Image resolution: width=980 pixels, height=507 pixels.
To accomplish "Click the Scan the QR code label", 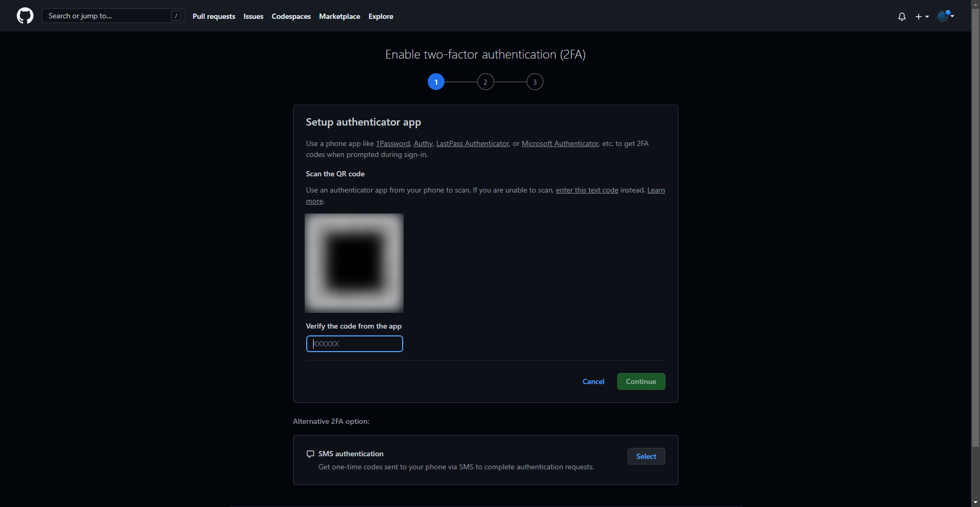I will (x=335, y=174).
